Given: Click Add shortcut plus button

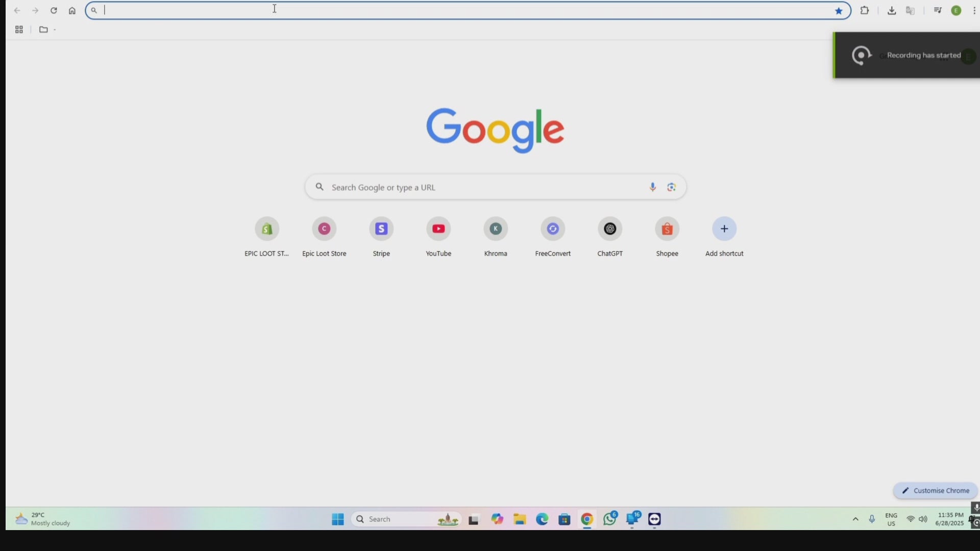Looking at the screenshot, I should (724, 229).
